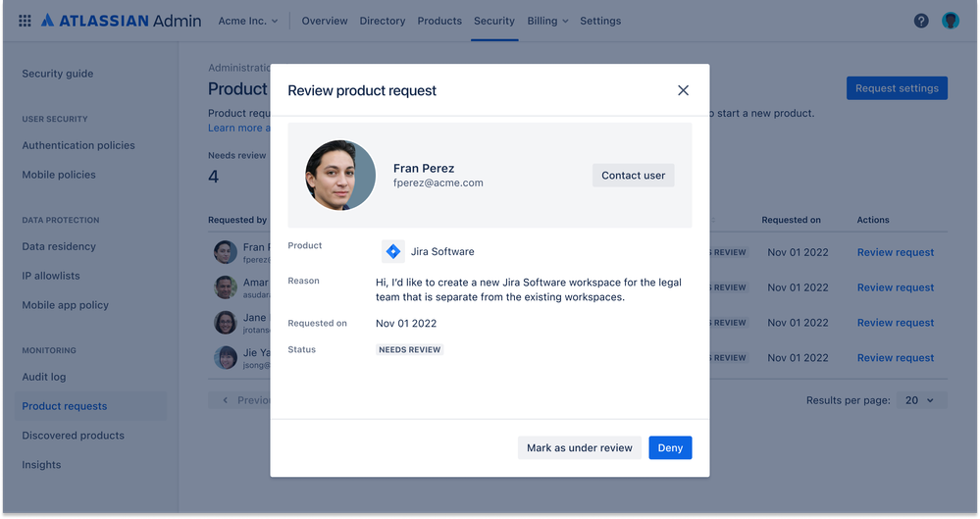Click the Requested on column header
The width and height of the screenshot is (980, 519).
[x=791, y=220]
